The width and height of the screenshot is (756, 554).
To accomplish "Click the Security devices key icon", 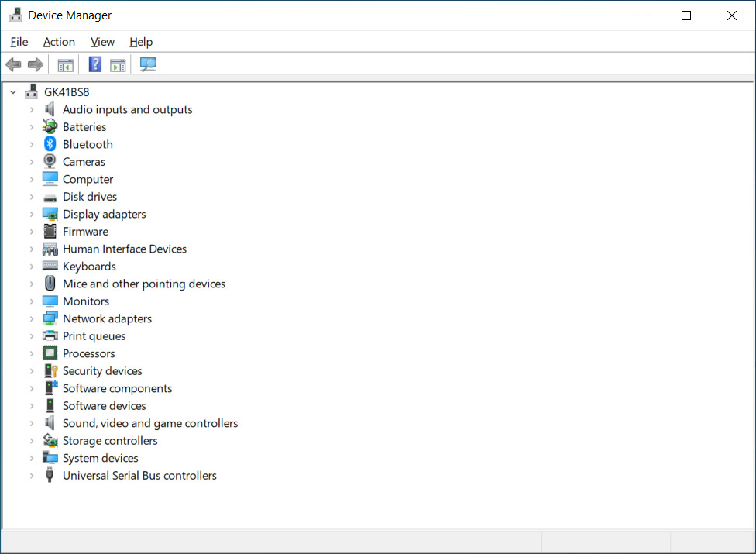I will tap(50, 371).
